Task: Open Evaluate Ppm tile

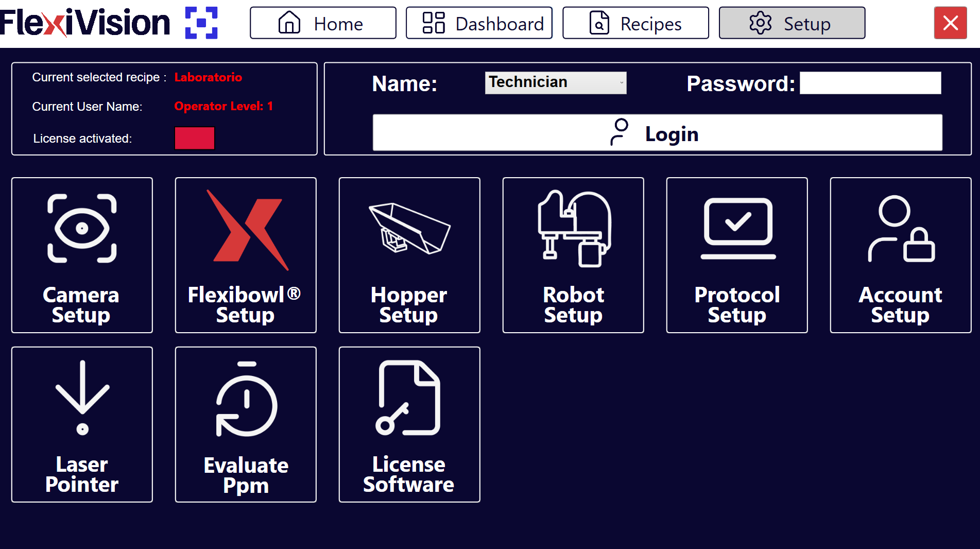Action: pos(246,424)
